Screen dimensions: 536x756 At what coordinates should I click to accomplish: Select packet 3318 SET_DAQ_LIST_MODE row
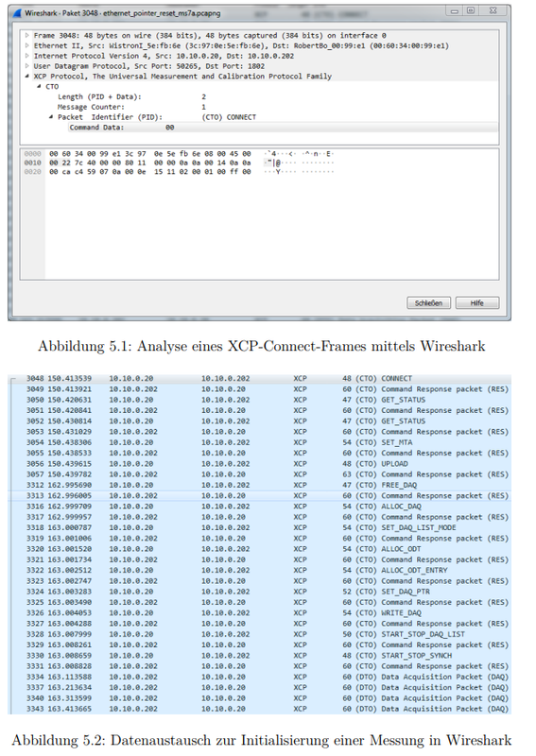pyautogui.click(x=260, y=527)
